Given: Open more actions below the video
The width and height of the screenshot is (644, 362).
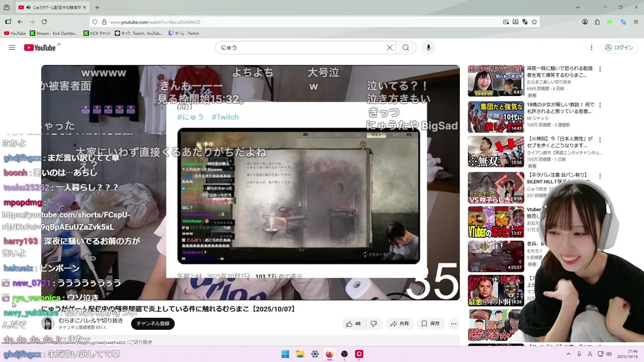Looking at the screenshot, I should (454, 324).
